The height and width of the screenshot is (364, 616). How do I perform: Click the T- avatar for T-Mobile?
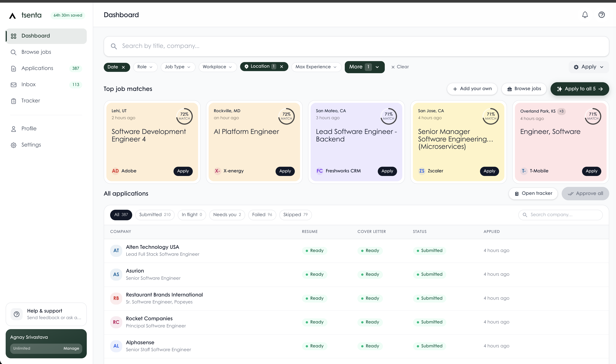pyautogui.click(x=524, y=171)
